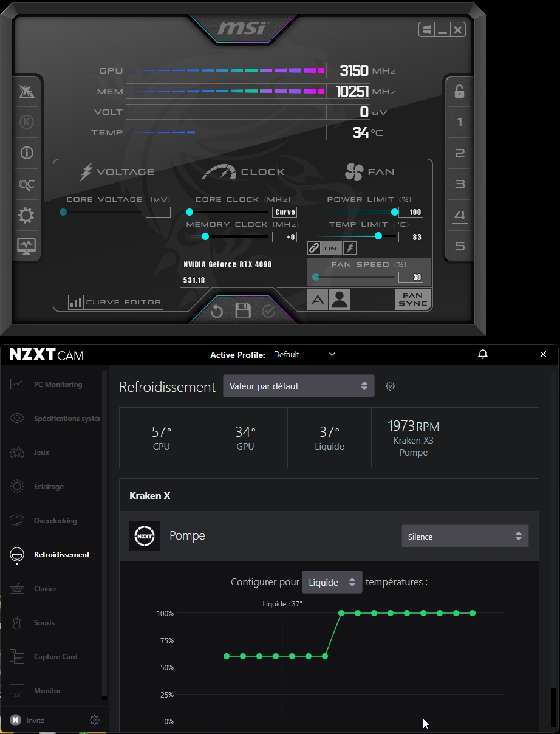560x734 pixels.
Task: Click the Fan Speed slider handle
Action: (315, 277)
